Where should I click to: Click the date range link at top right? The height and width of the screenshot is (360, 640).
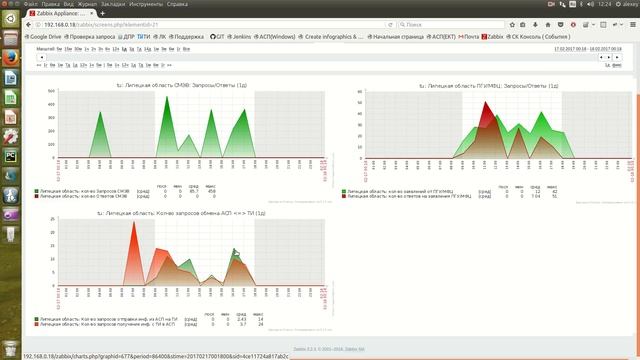click(587, 49)
